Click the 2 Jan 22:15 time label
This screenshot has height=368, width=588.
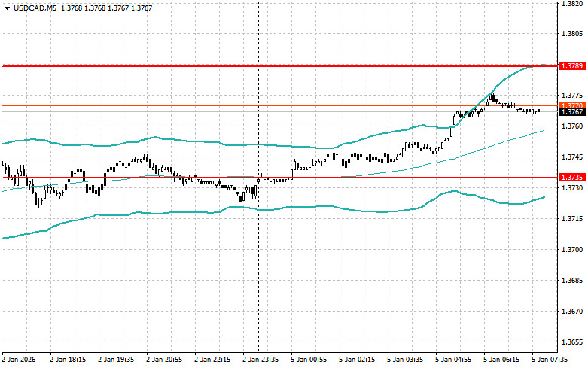pos(212,360)
